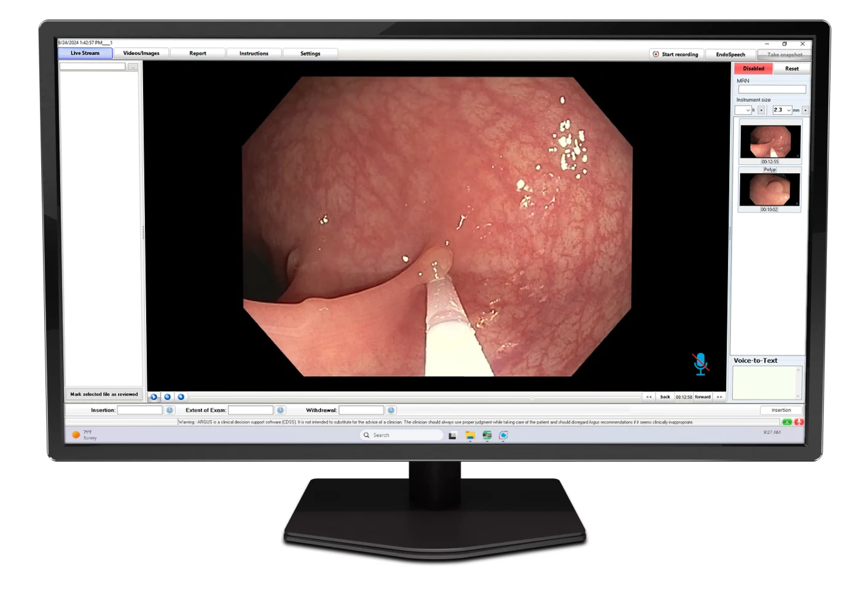
Task: Click the clock icon next to Withdrawal
Action: (x=391, y=410)
